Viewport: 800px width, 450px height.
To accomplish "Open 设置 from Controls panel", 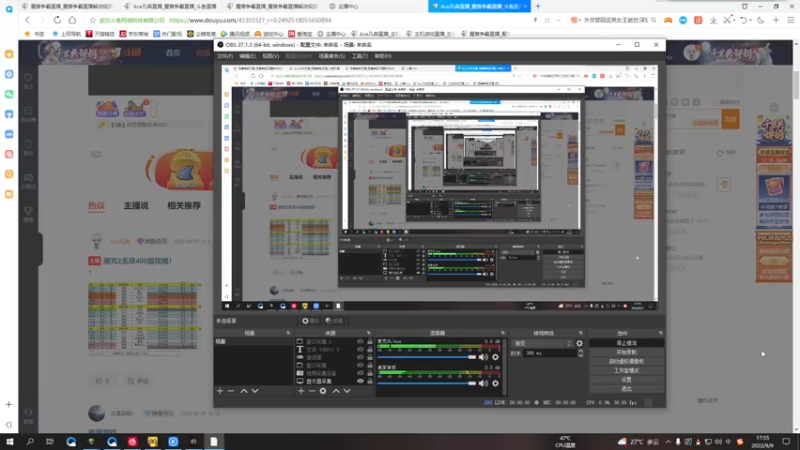I will pos(627,380).
